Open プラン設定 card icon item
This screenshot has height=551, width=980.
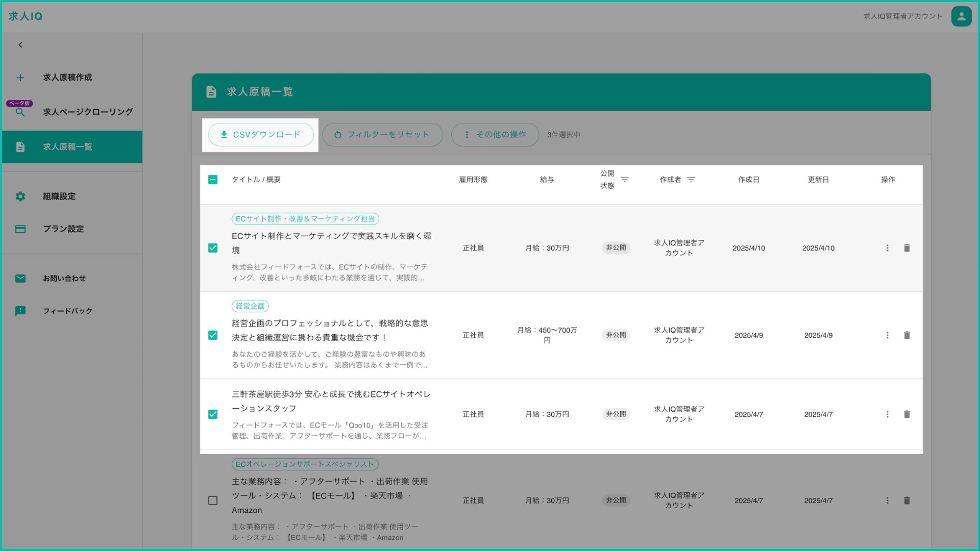point(20,229)
